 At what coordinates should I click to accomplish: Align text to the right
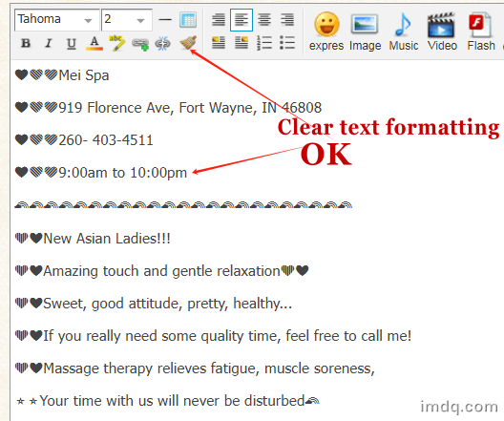tap(287, 20)
